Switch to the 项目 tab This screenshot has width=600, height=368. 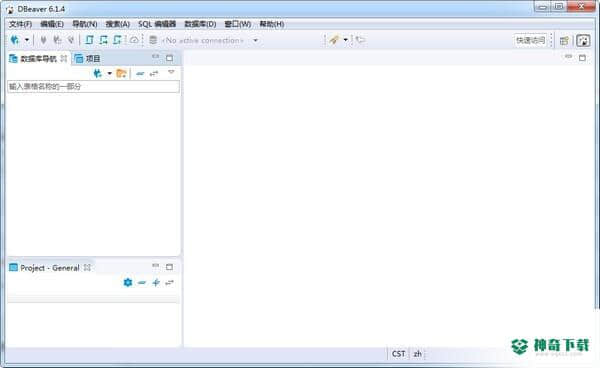88,59
